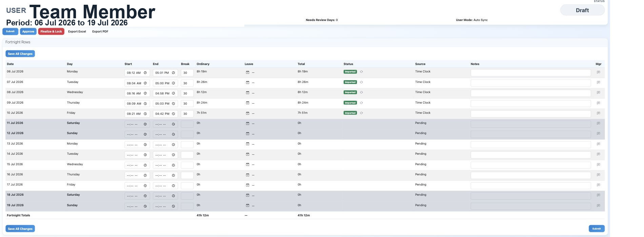The image size is (644, 237).
Task: Click the upper Save All Changes button
Action: (x=20, y=54)
